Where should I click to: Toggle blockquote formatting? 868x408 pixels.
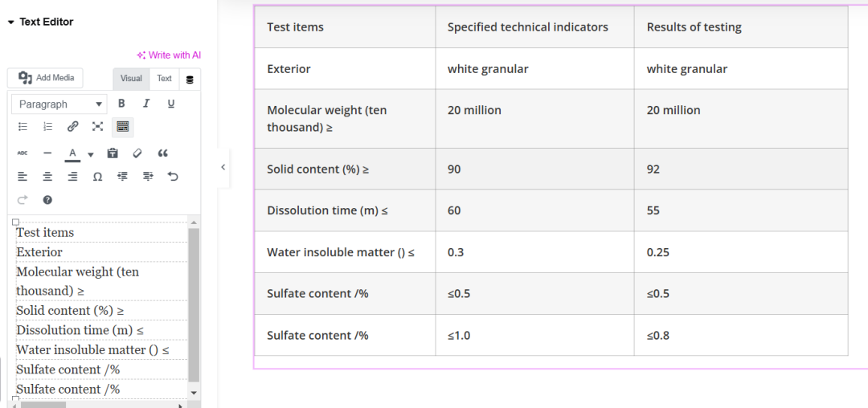[162, 153]
